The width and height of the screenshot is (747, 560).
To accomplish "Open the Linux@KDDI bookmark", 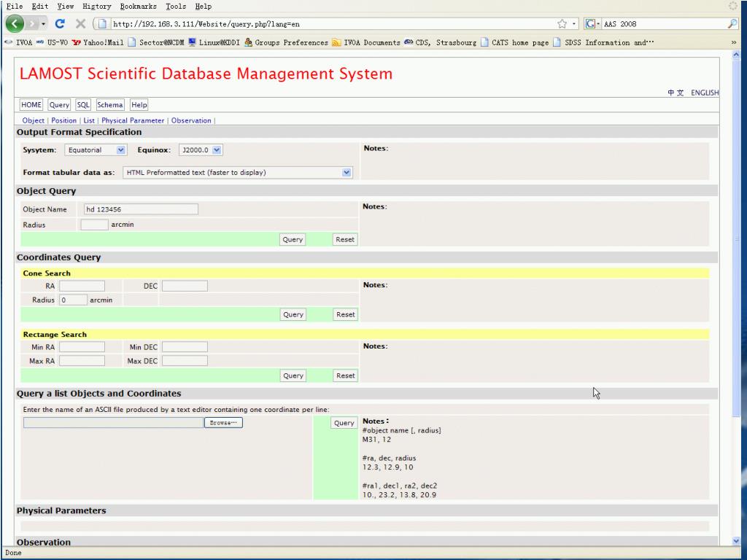I will click(214, 42).
